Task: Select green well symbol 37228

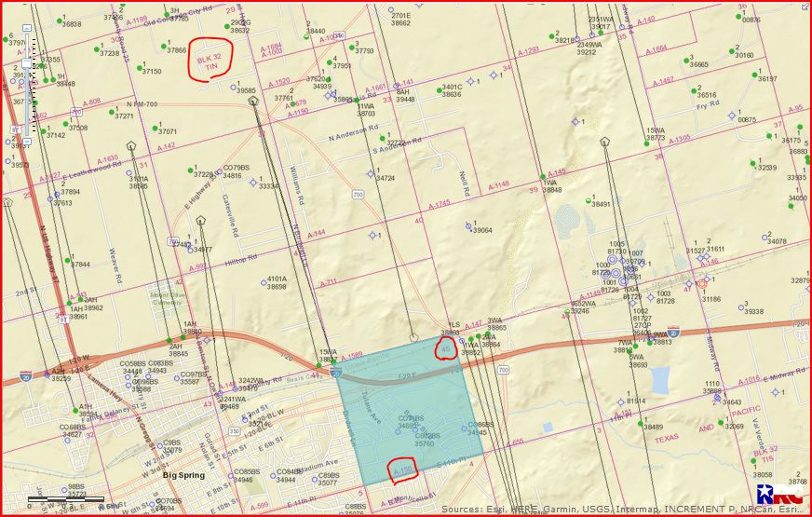Action: coord(190,170)
